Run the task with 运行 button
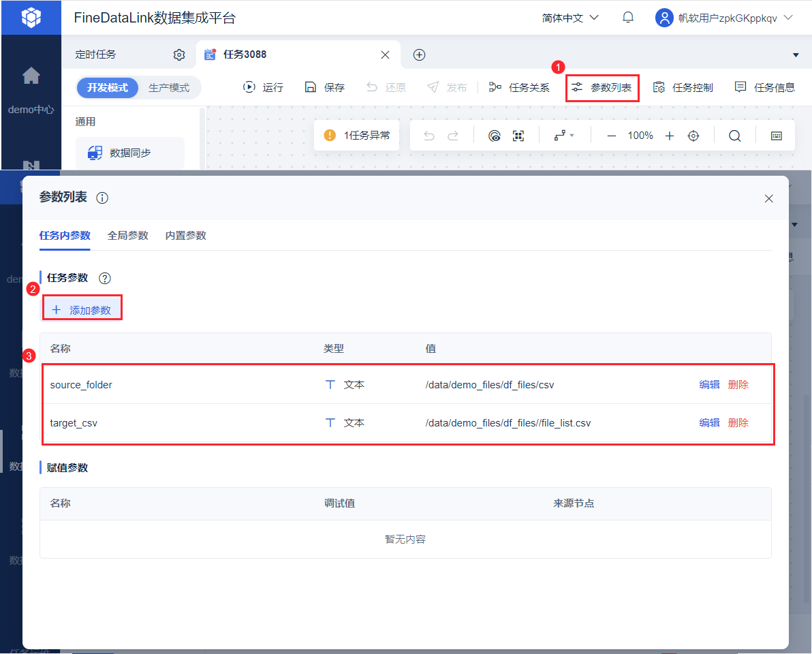This screenshot has width=812, height=654. 263,87
